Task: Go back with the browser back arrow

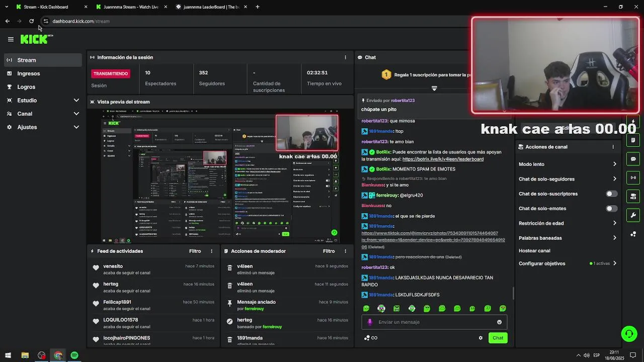Action: (7, 21)
